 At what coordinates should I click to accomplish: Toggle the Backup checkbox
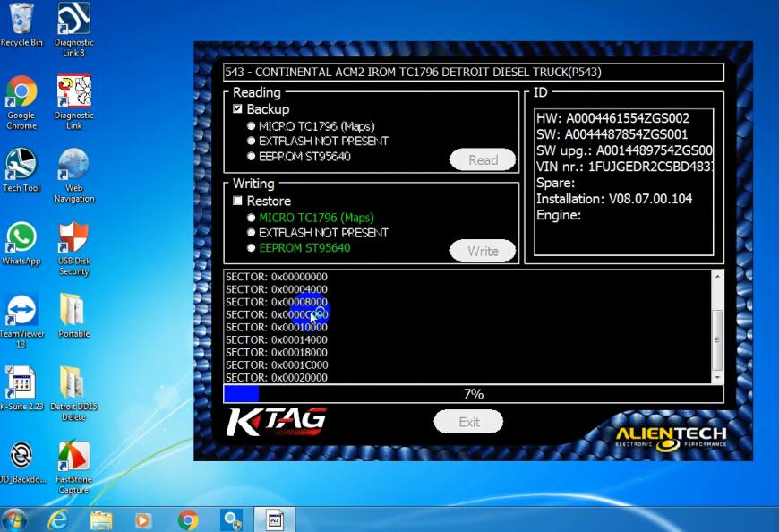[237, 108]
